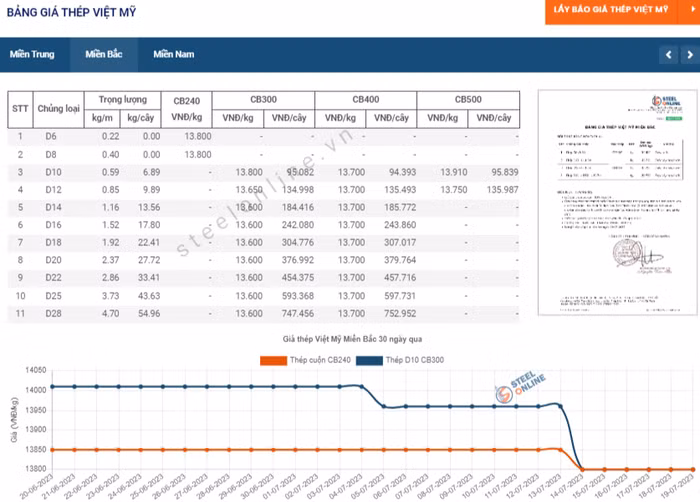This screenshot has height=502, width=700.
Task: Toggle Thép cuộn CB240 orange legend swatch
Action: [x=273, y=360]
